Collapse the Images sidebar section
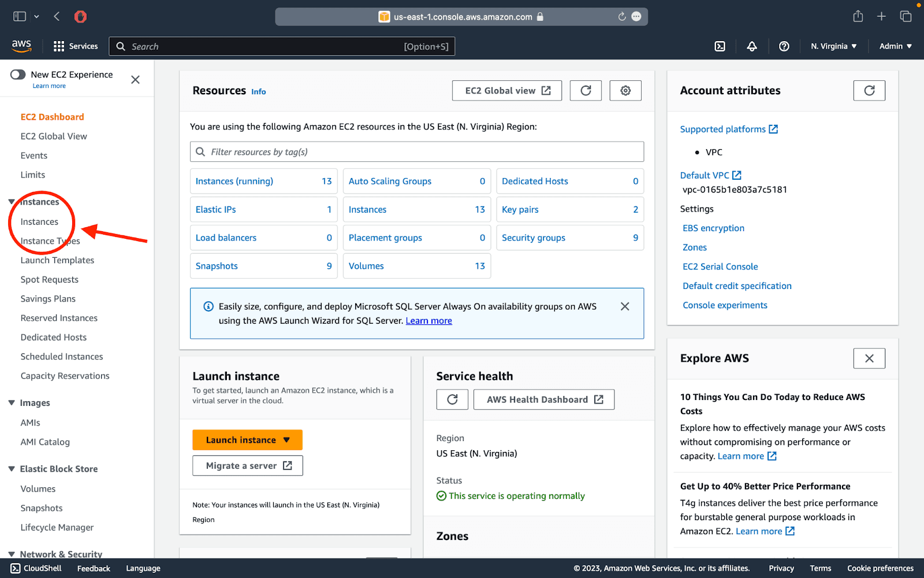The height and width of the screenshot is (578, 924). click(x=12, y=403)
